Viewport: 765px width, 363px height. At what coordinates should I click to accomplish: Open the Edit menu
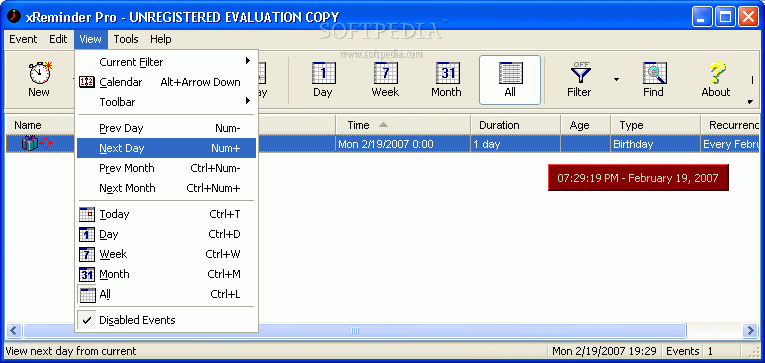pyautogui.click(x=58, y=39)
